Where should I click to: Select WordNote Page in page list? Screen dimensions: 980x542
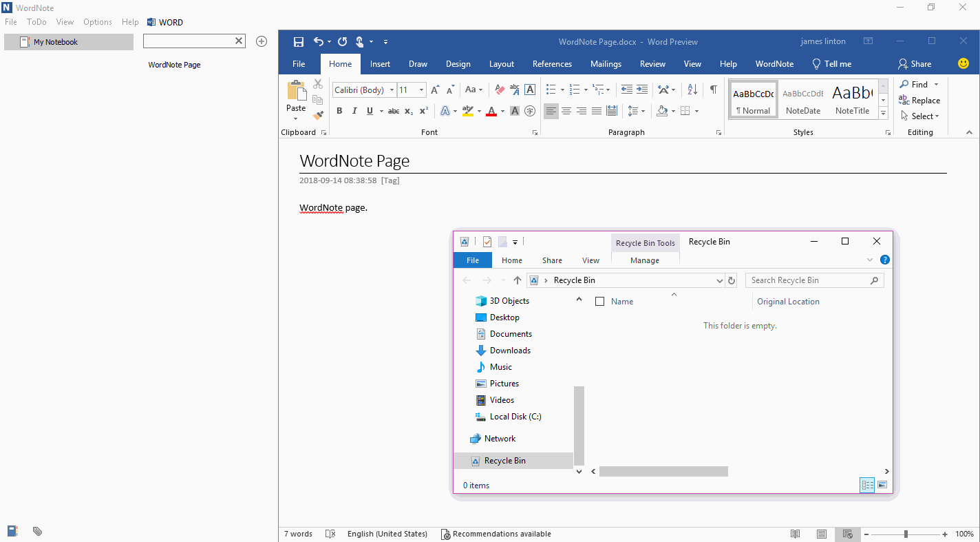175,65
